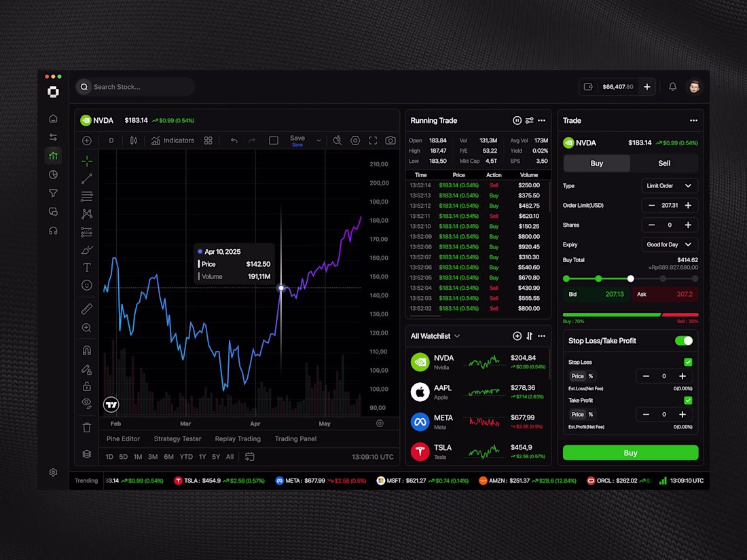
Task: Toggle the magnet snap tool
Action: [87, 350]
